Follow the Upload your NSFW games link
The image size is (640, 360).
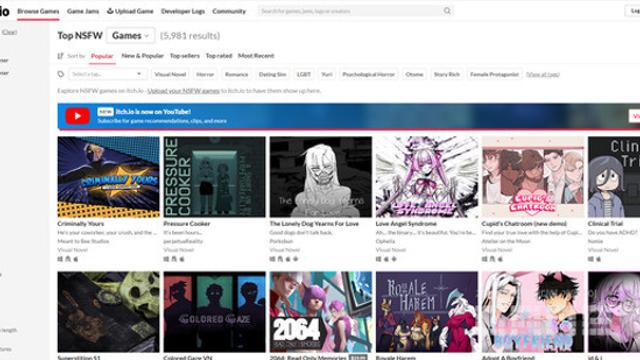(x=183, y=91)
